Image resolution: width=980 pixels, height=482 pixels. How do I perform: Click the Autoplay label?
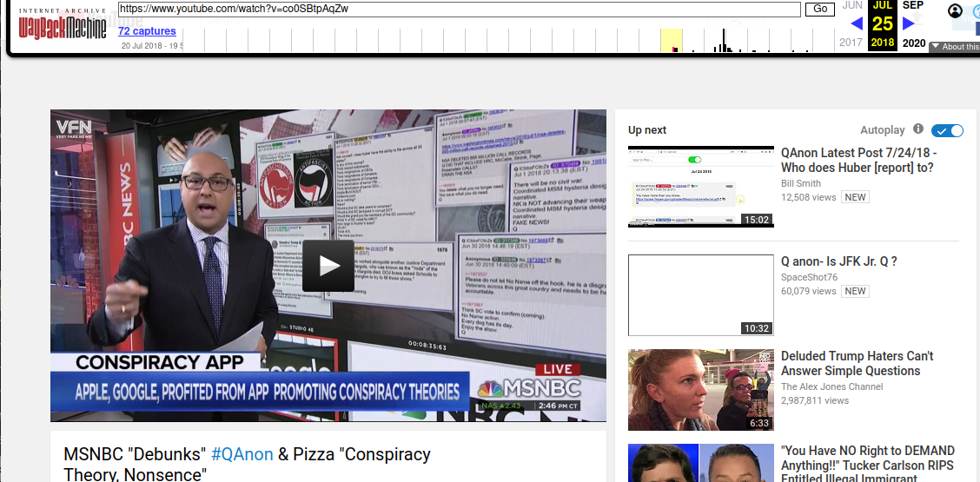[x=882, y=130]
